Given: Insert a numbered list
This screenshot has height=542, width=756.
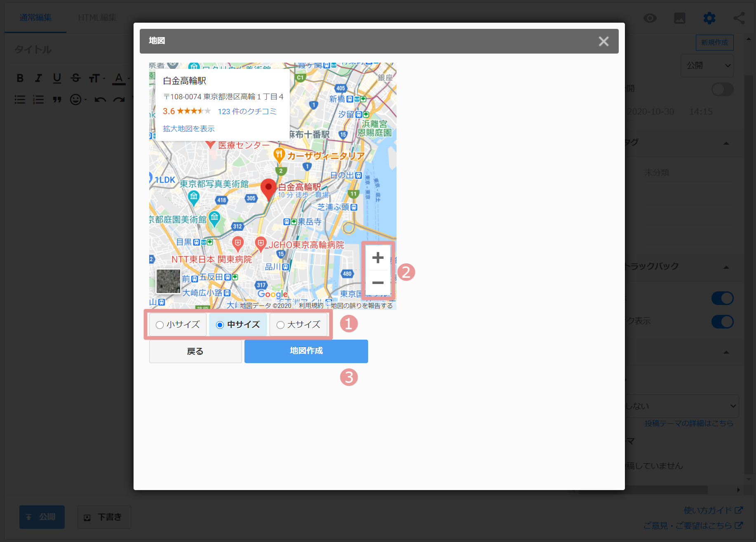Looking at the screenshot, I should pos(38,99).
